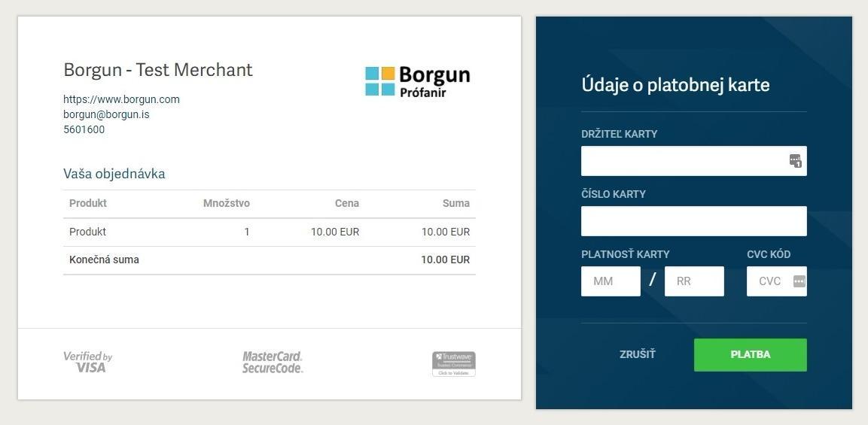868x425 pixels.
Task: Click the Borgun - Test Merchant heading
Action: click(158, 70)
